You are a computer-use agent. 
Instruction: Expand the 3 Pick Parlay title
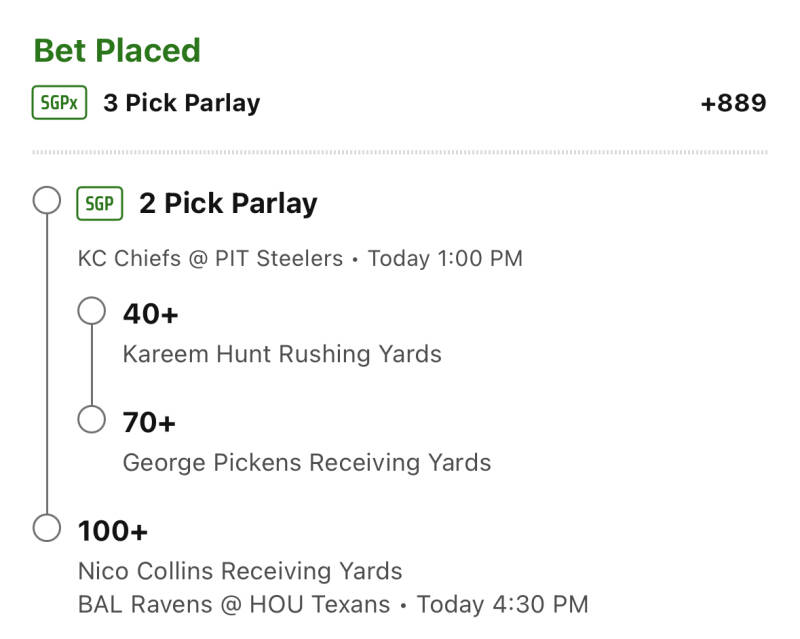181,103
